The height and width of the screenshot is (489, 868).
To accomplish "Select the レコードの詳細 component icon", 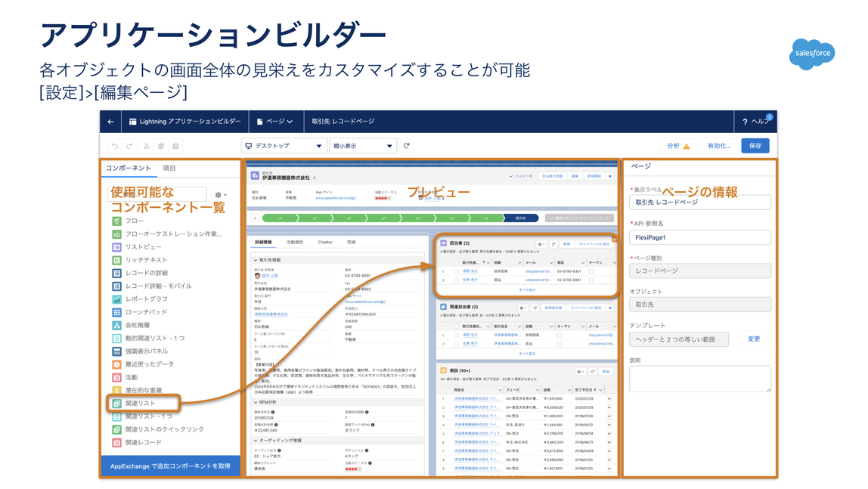I will pyautogui.click(x=116, y=273).
